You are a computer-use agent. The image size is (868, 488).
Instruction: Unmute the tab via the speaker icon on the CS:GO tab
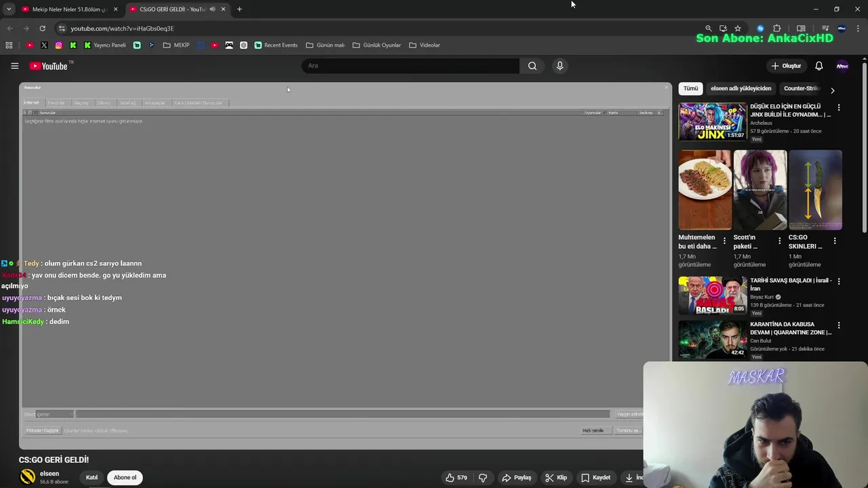tap(212, 9)
